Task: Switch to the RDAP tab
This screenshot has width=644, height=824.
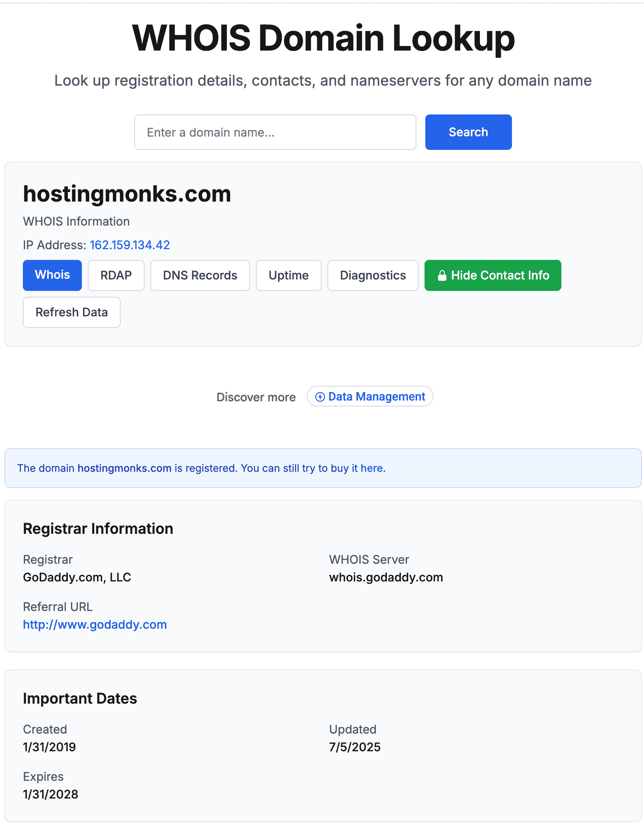Action: (x=116, y=275)
